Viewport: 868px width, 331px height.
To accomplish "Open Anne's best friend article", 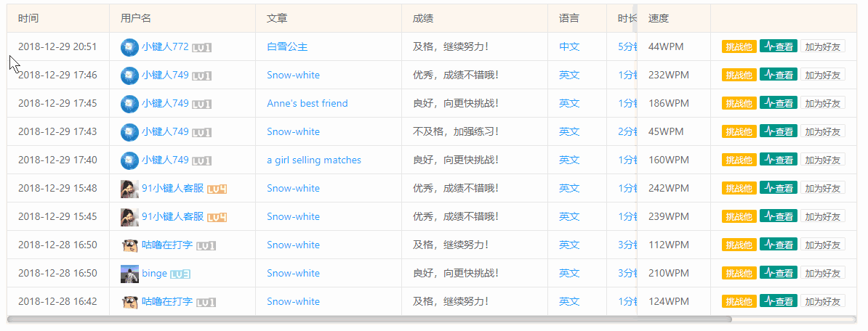I will [x=308, y=103].
